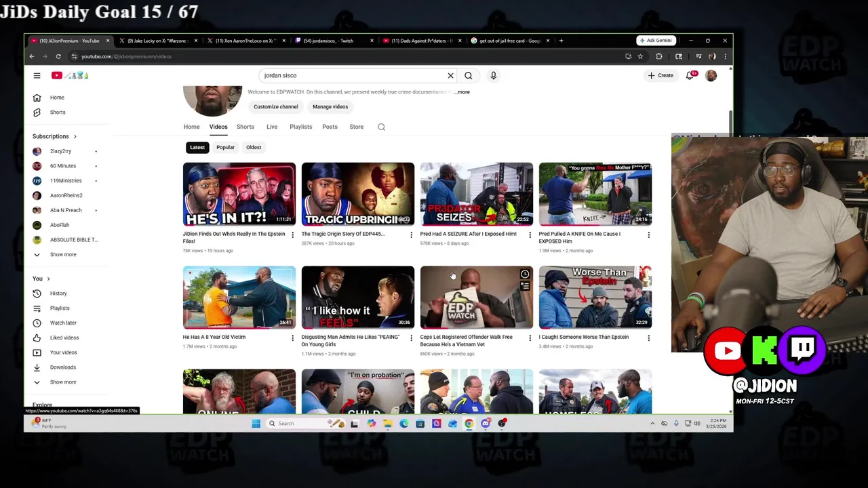Switch to the Store tab
The width and height of the screenshot is (868, 488).
pos(356,127)
